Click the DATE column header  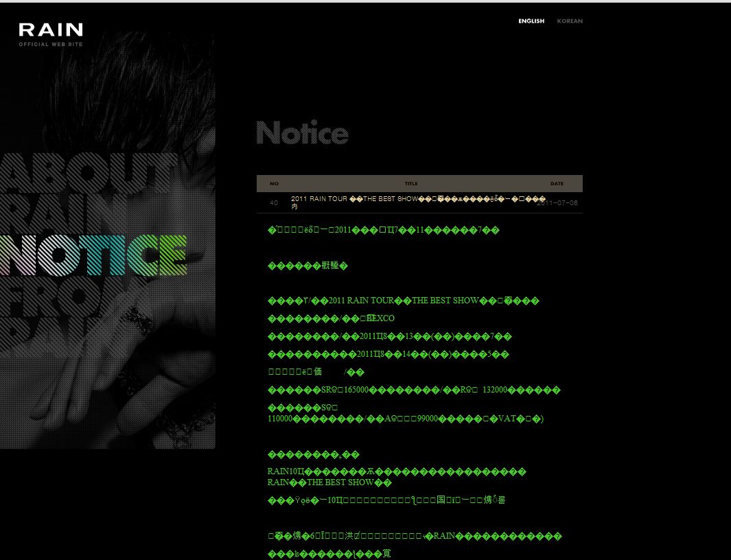[557, 184]
